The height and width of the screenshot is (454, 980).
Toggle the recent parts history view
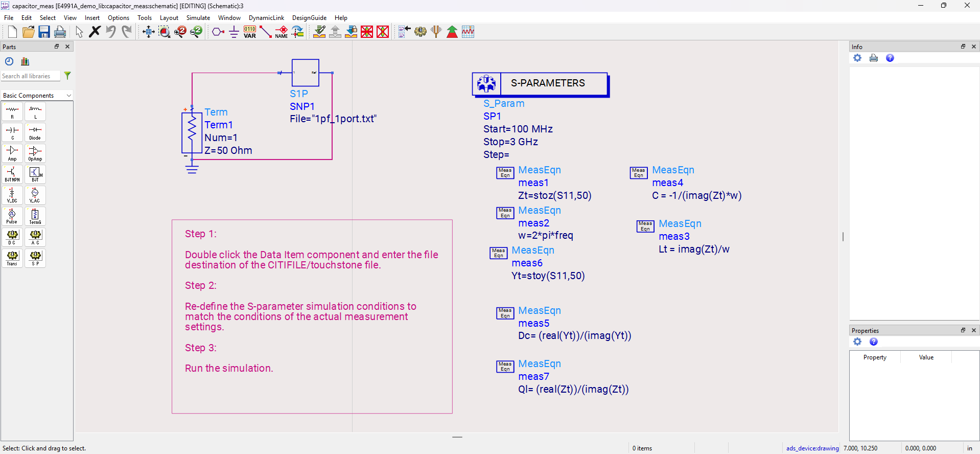(x=9, y=61)
